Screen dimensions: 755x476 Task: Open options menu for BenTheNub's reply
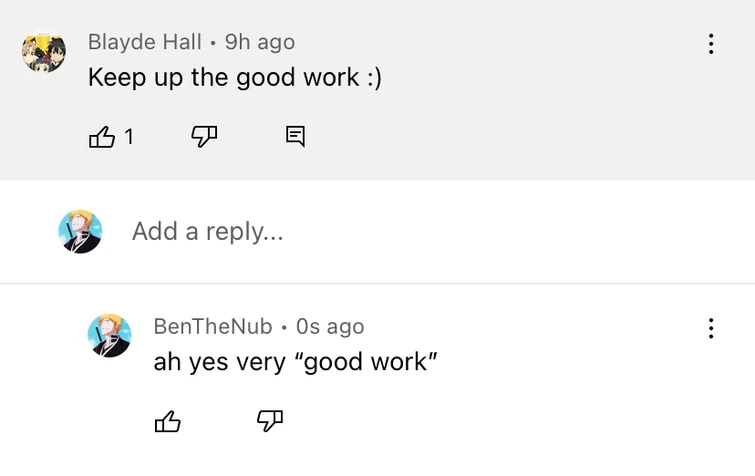711,328
